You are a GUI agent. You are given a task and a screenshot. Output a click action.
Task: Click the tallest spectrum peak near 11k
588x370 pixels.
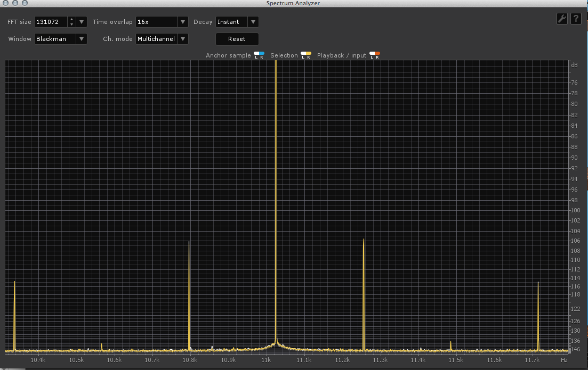(x=276, y=202)
